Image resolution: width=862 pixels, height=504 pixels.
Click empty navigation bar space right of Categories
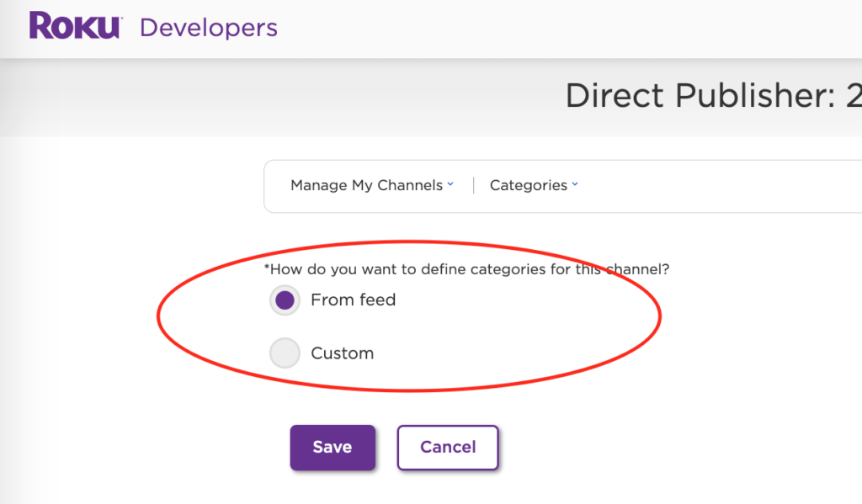point(716,185)
